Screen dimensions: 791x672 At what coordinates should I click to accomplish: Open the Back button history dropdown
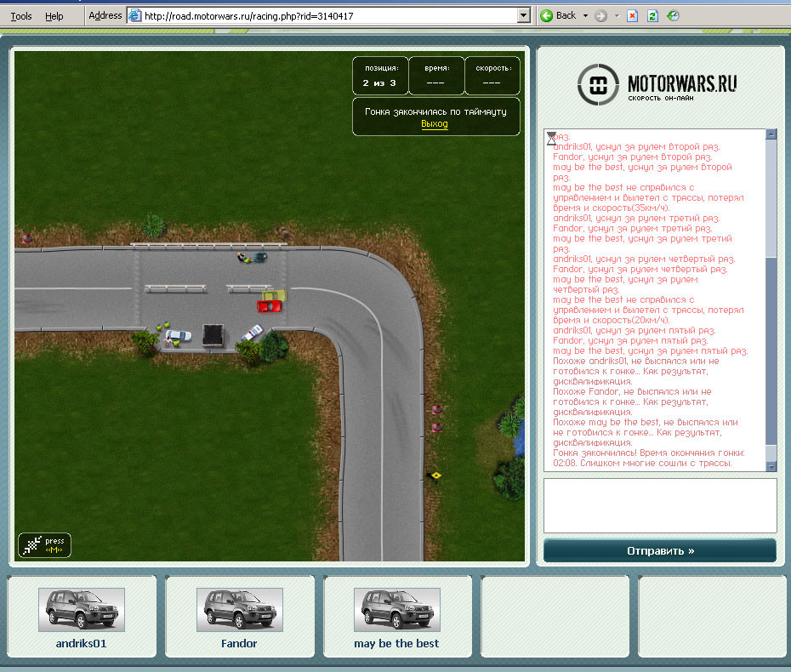coord(585,15)
